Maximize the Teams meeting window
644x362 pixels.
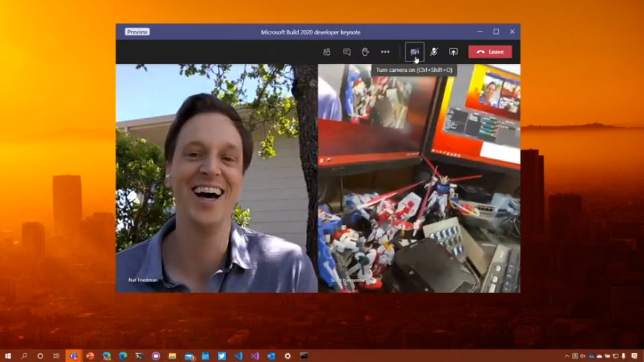click(x=496, y=32)
